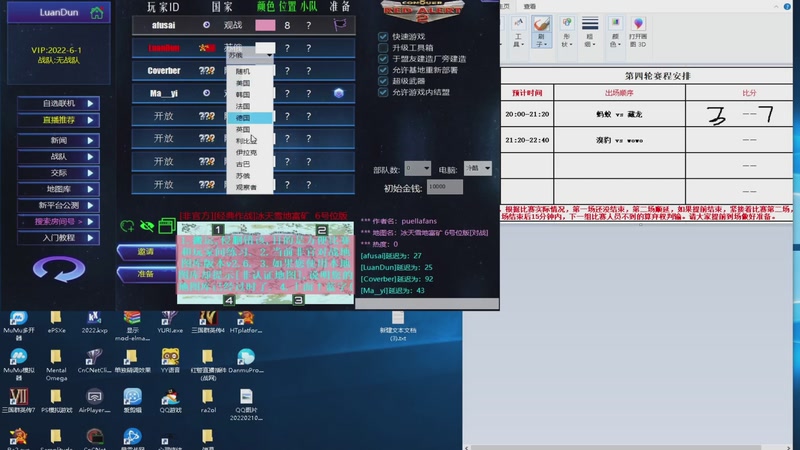
Task: Open the line thickness (粗细) menu in Paint
Action: click(590, 32)
